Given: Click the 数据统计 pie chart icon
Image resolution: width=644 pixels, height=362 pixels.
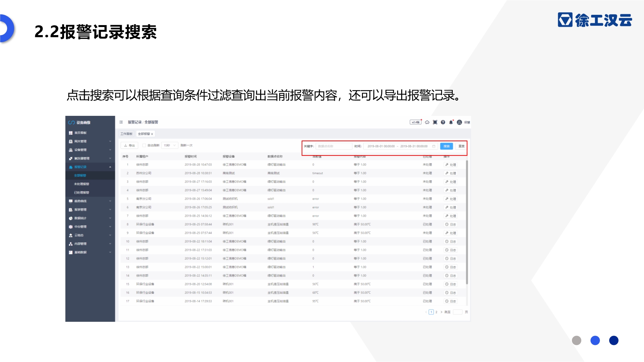Looking at the screenshot, I should (71, 218).
